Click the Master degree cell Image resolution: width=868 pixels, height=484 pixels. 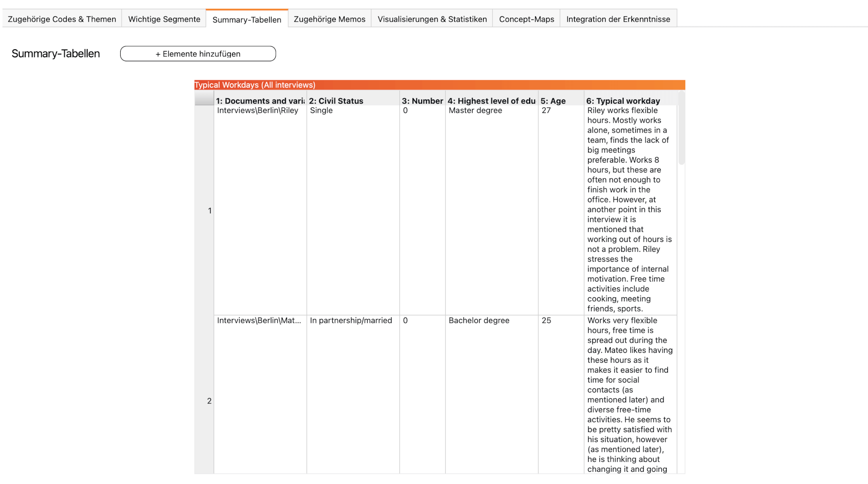click(x=492, y=210)
